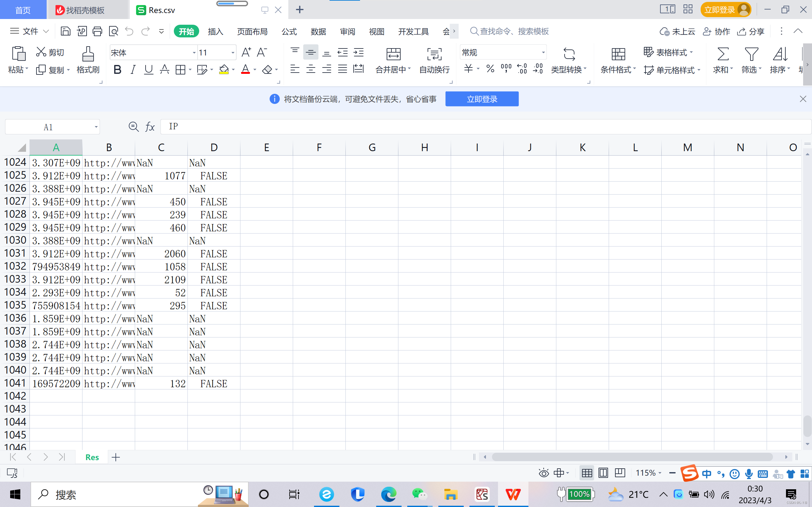The height and width of the screenshot is (507, 812).
Task: Click the insert function fx icon
Action: pyautogui.click(x=150, y=127)
